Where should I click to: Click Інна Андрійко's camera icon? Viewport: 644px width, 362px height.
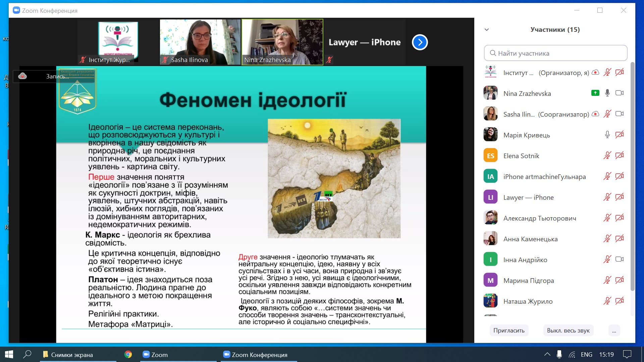click(x=619, y=259)
